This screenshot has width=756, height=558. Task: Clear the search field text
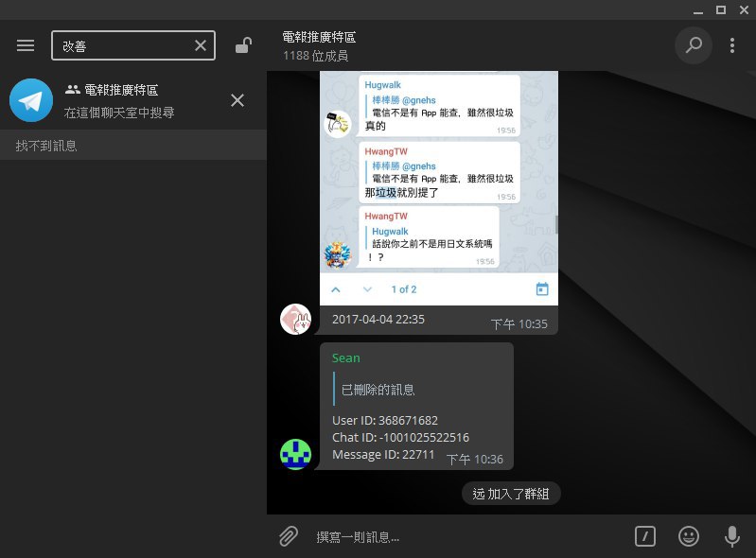tap(201, 45)
